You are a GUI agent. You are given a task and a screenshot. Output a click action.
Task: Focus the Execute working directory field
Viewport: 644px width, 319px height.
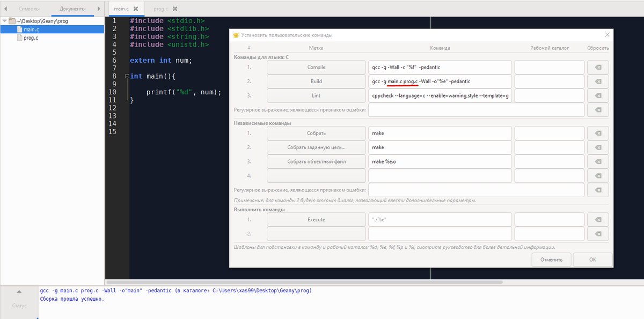tap(550, 220)
